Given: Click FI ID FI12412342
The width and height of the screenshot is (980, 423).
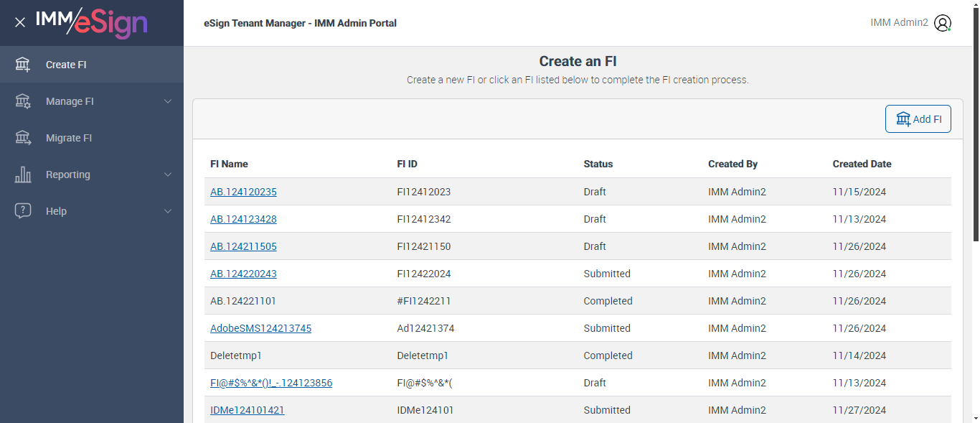Looking at the screenshot, I should (x=424, y=219).
